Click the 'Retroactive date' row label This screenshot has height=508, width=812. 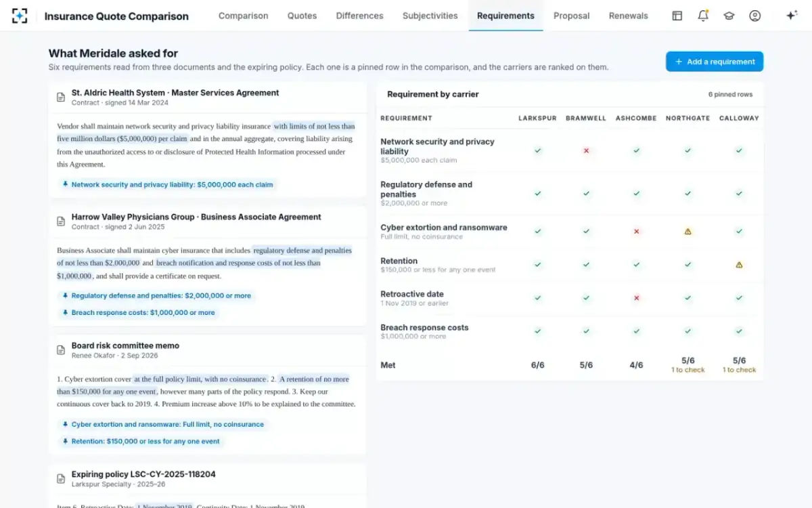tap(412, 294)
